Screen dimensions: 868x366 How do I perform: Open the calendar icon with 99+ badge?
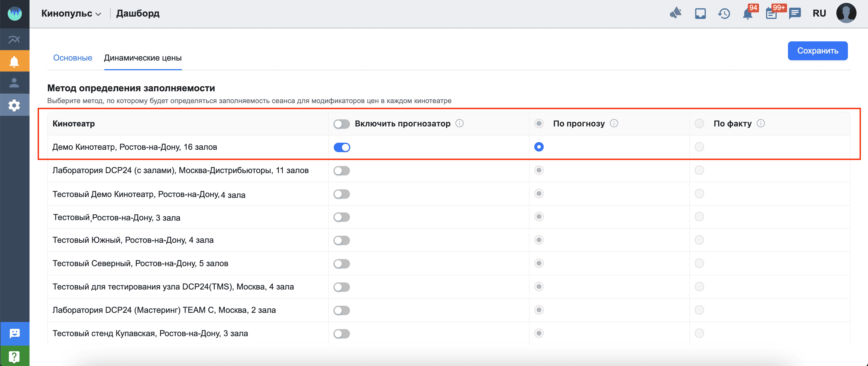tap(771, 14)
